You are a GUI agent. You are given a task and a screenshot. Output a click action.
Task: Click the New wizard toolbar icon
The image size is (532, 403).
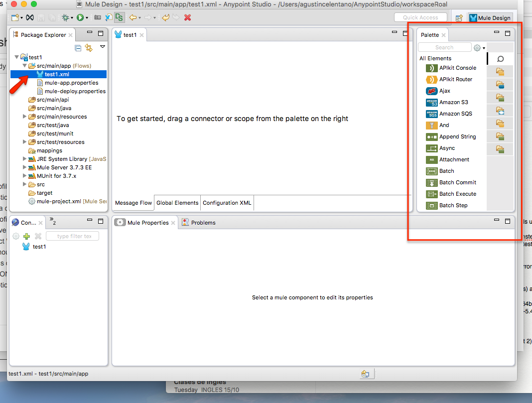click(x=15, y=17)
